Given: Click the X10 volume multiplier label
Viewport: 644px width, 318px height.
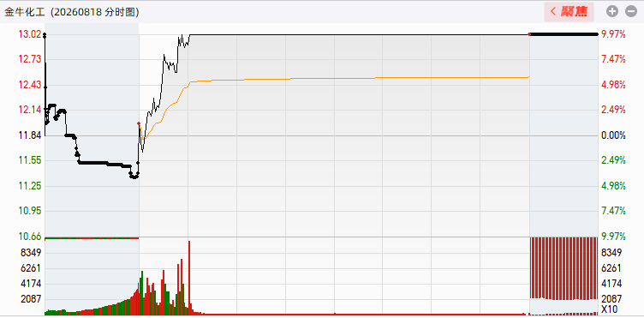Looking at the screenshot, I should click(609, 309).
